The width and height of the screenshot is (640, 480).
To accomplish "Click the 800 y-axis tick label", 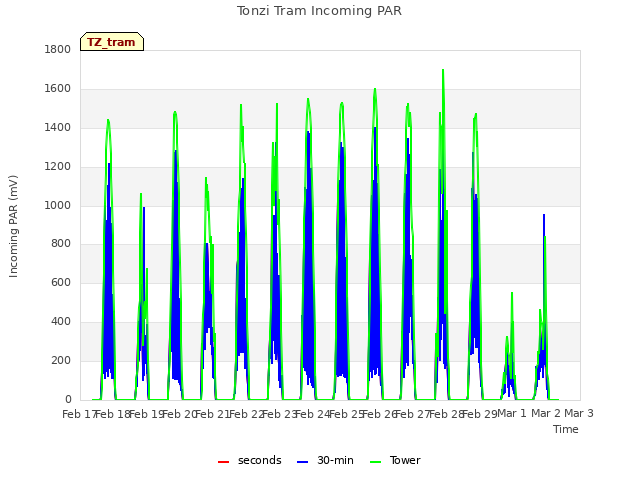I will pyautogui.click(x=61, y=244).
